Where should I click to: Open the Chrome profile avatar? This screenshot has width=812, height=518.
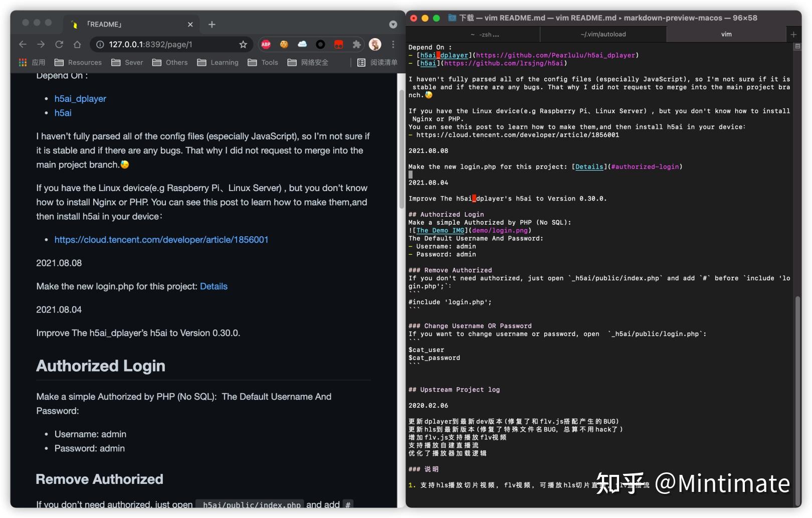coord(374,44)
